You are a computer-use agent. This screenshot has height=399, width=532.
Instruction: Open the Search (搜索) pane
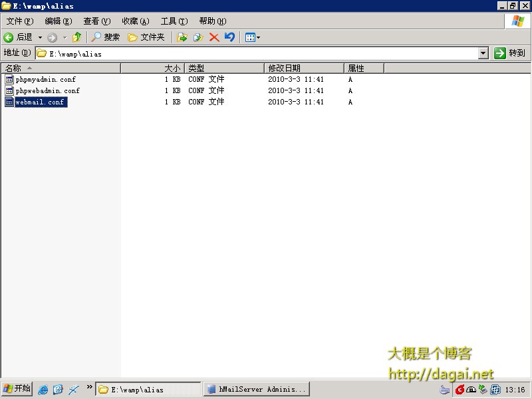pos(106,37)
